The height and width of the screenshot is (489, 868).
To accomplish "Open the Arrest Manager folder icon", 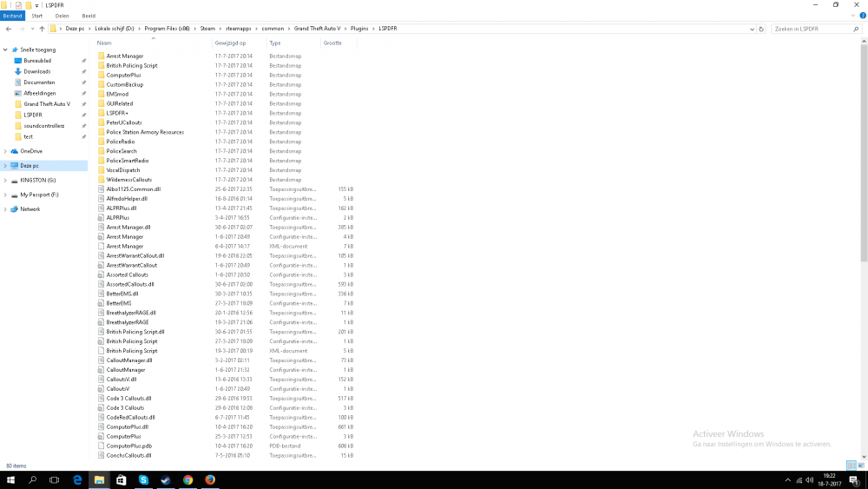I will tap(102, 56).
